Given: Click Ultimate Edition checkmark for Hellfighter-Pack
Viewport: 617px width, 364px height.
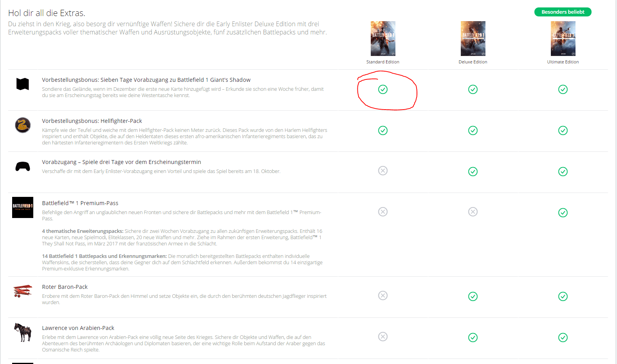Looking at the screenshot, I should [563, 130].
